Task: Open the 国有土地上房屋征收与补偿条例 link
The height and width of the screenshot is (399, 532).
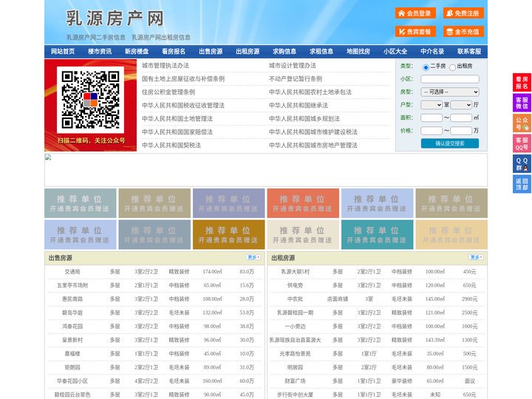Action: tap(183, 79)
